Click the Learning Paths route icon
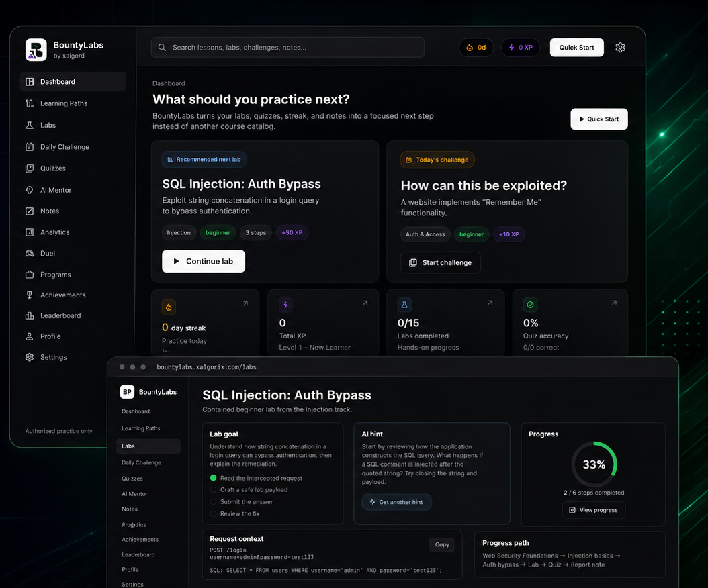The image size is (708, 588). point(30,103)
